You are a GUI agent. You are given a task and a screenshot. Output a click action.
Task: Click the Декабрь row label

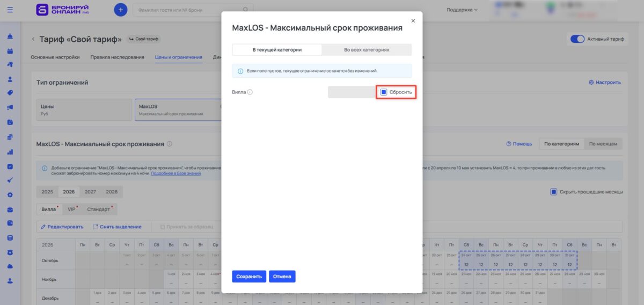[50, 298]
